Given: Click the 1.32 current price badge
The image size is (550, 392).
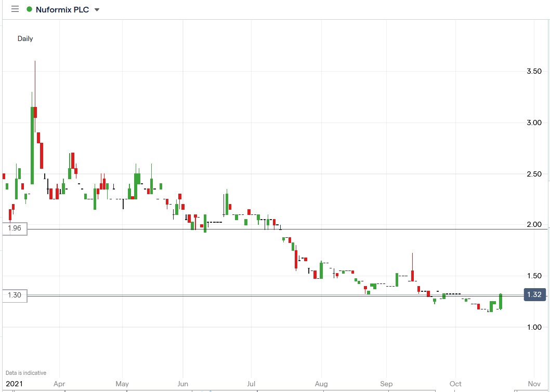Looking at the screenshot, I should (534, 294).
